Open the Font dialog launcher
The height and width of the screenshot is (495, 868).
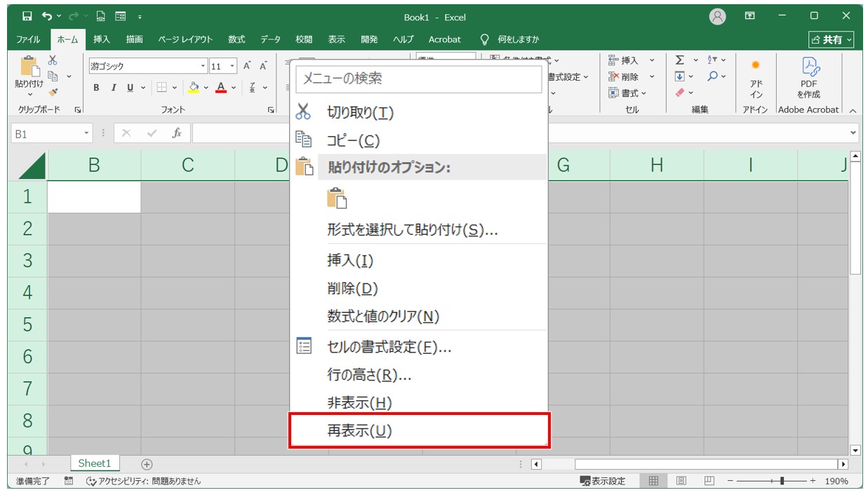click(x=271, y=110)
